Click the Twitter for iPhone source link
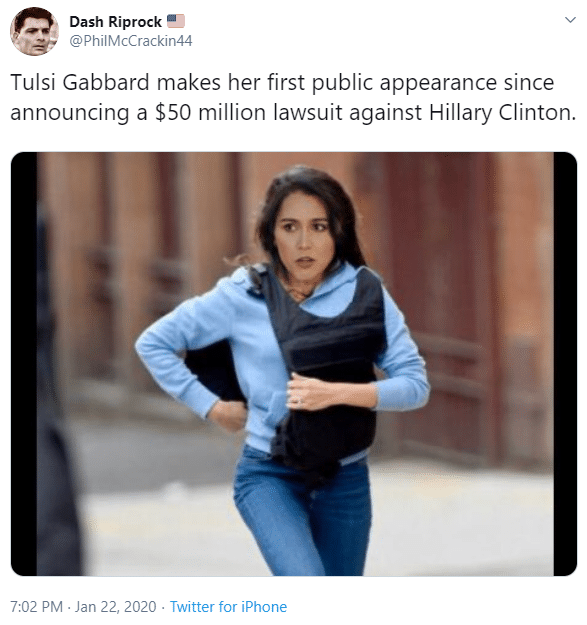The width and height of the screenshot is (587, 625). pyautogui.click(x=228, y=607)
